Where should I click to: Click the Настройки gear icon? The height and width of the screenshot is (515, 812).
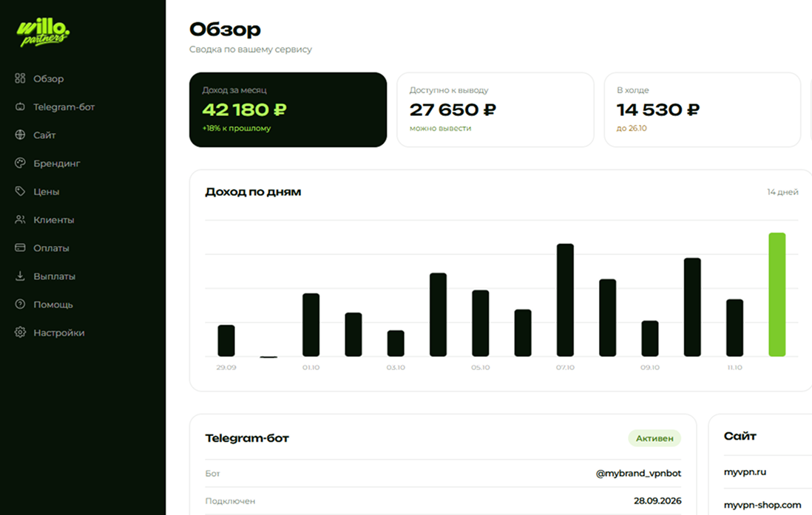[x=20, y=332]
